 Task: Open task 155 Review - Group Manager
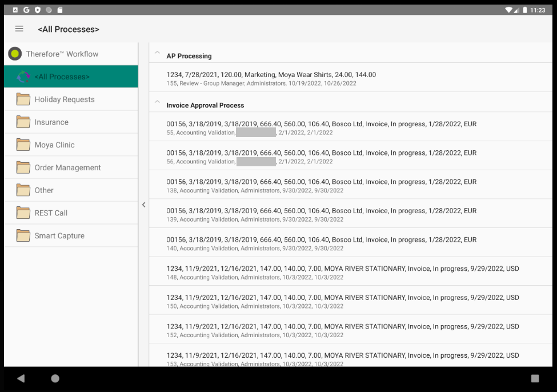351,78
